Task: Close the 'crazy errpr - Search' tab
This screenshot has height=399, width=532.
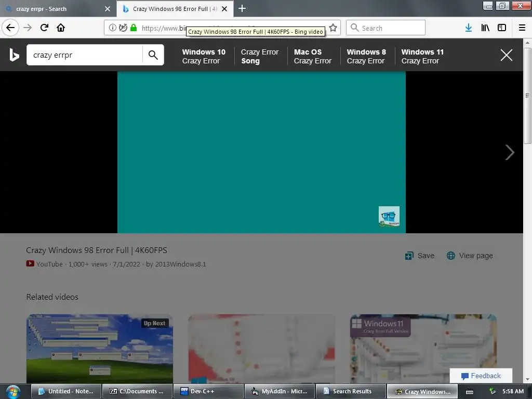Action: coord(108,9)
